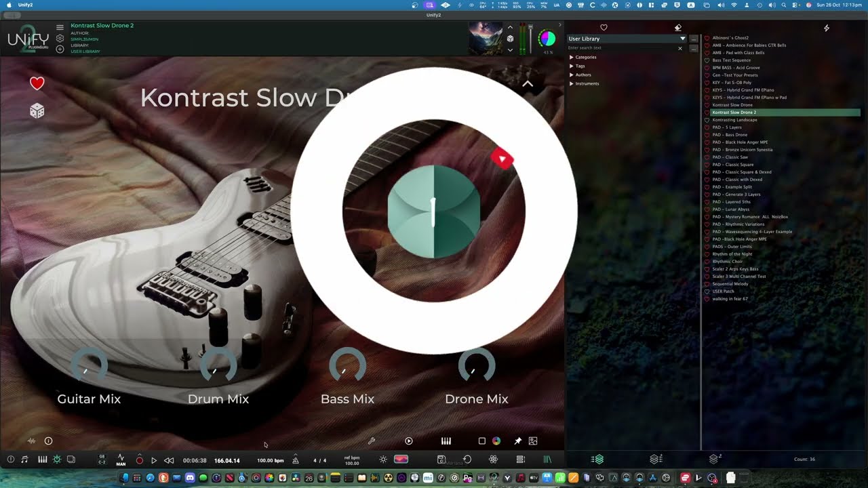868x488 pixels.
Task: Go to next patch with down arrow
Action: tap(510, 49)
